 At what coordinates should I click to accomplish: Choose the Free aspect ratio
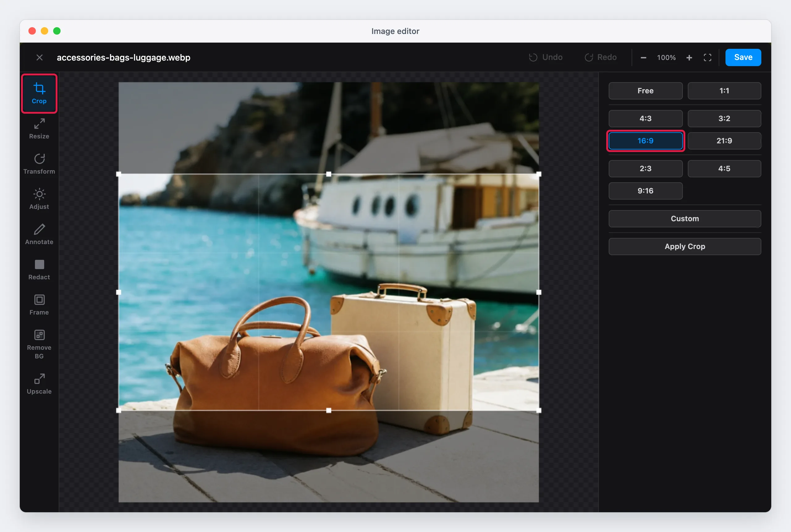pos(645,91)
